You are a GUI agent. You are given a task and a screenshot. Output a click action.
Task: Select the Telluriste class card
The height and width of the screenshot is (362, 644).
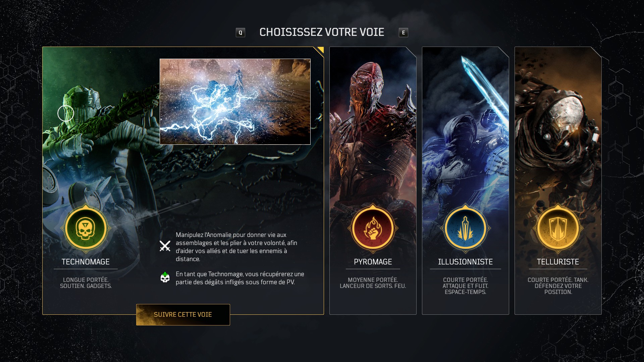558,180
